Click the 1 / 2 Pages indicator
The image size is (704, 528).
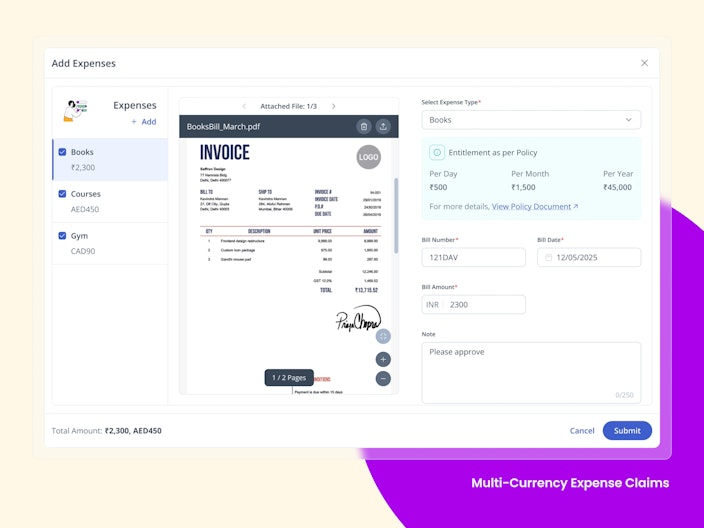click(289, 378)
